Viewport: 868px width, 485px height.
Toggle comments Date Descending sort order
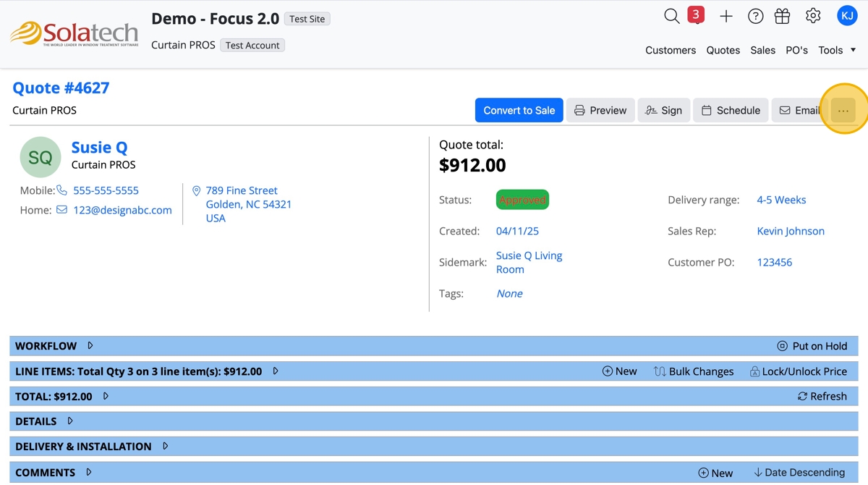799,473
